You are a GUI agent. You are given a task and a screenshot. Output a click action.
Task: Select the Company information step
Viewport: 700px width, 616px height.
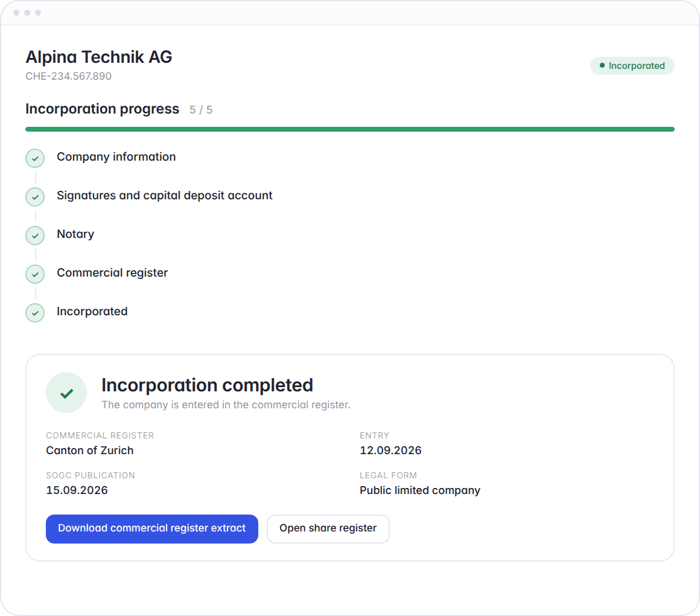pyautogui.click(x=116, y=157)
